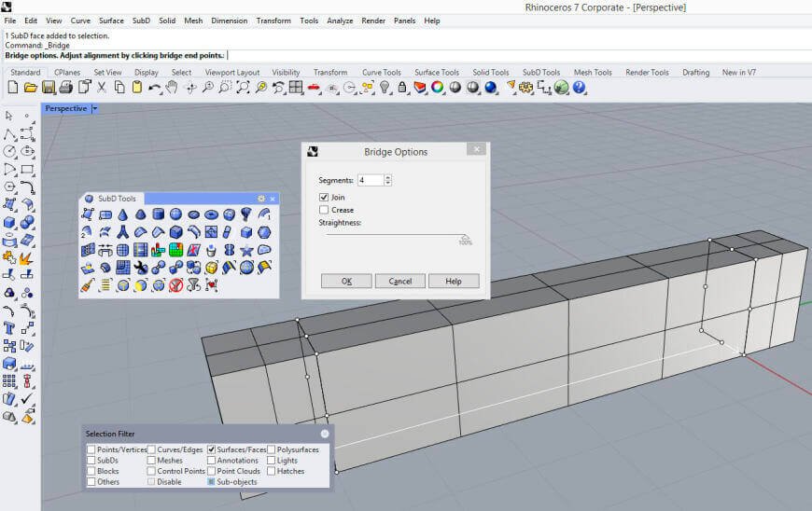
Task: Open the Panels menu
Action: pyautogui.click(x=404, y=21)
